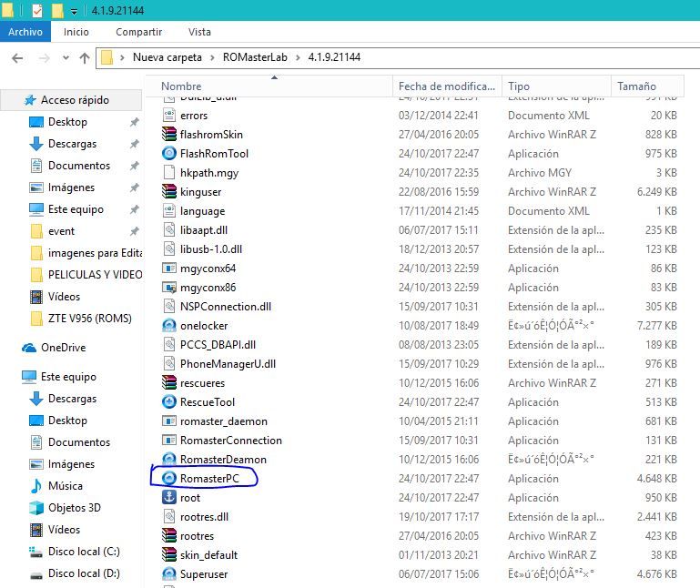This screenshot has height=588, width=700.
Task: Open the event folder in sidebar
Action: click(61, 231)
